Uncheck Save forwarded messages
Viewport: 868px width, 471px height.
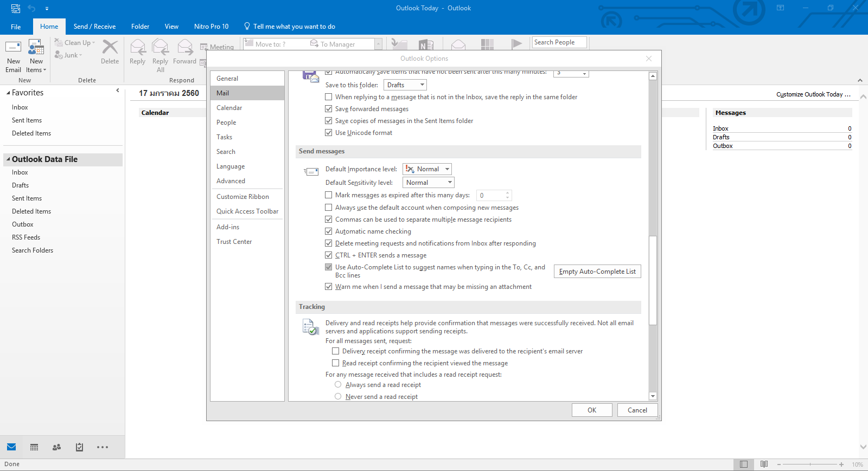(x=328, y=109)
